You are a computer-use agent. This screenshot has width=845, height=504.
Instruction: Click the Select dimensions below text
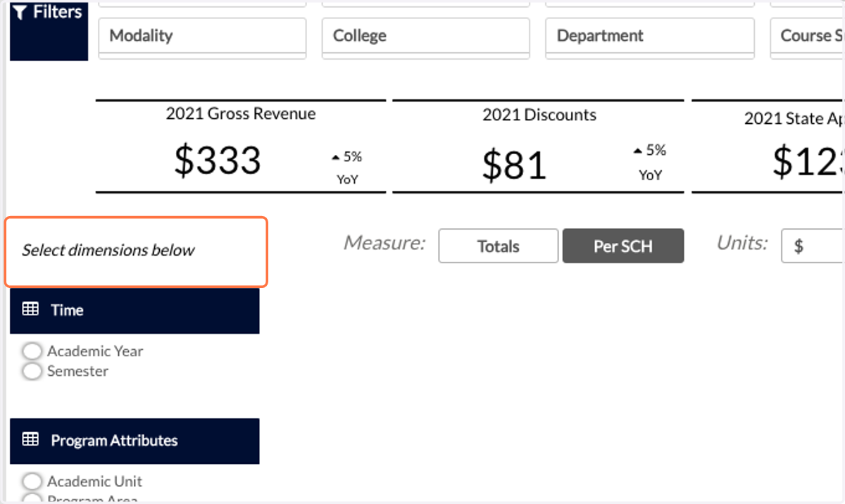(x=108, y=251)
